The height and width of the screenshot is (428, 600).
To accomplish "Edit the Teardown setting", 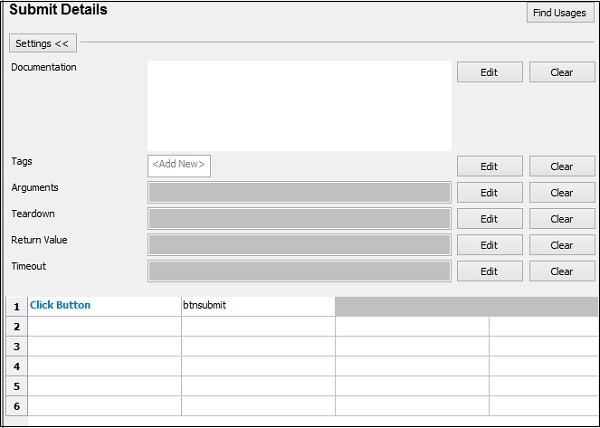I will [489, 219].
